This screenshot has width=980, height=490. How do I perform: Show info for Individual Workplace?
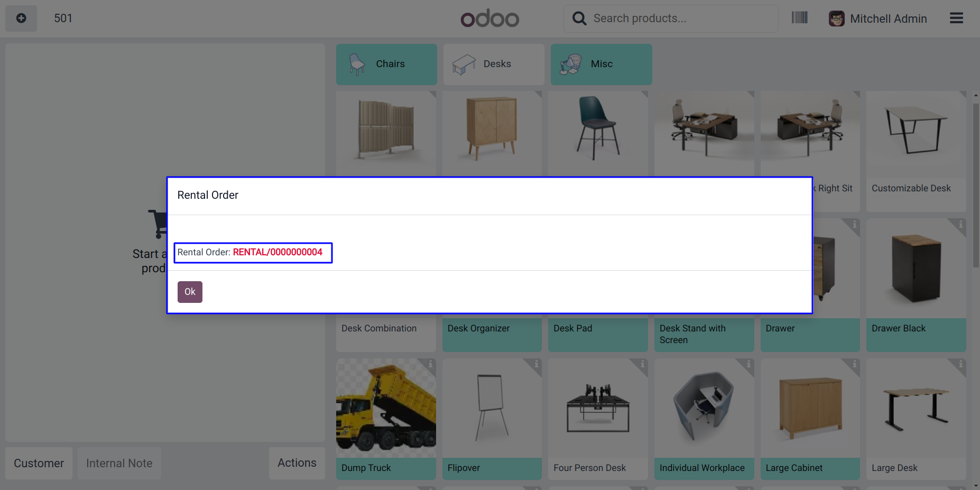tap(748, 364)
